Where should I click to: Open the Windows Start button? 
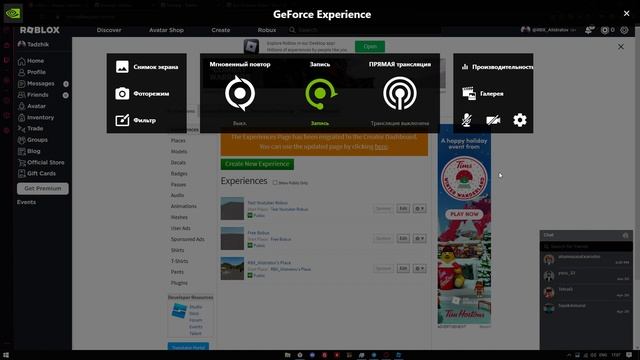pos(6,356)
